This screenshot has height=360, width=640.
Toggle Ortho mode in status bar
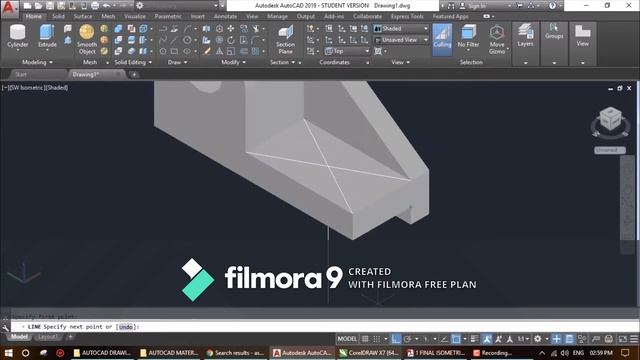click(396, 339)
